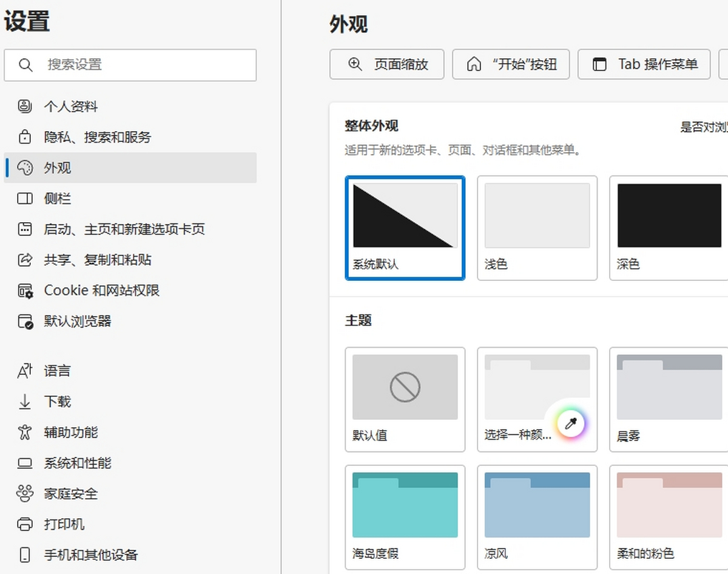Click the laptop icon for 系统和性能
Viewport: 728px width, 574px height.
pyautogui.click(x=25, y=464)
